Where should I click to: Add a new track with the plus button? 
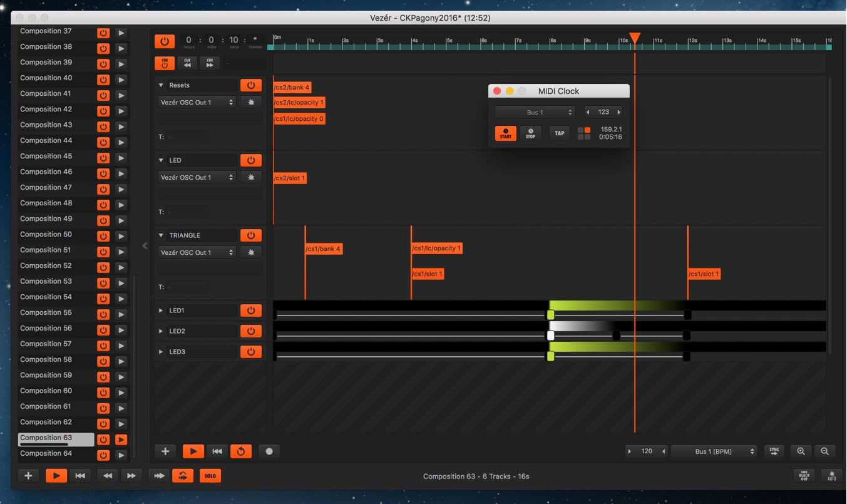165,451
